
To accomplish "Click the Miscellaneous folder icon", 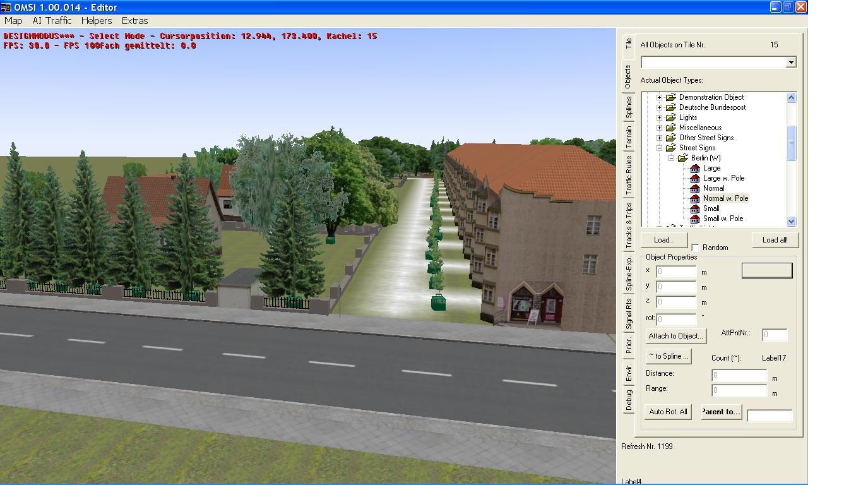I will 671,128.
